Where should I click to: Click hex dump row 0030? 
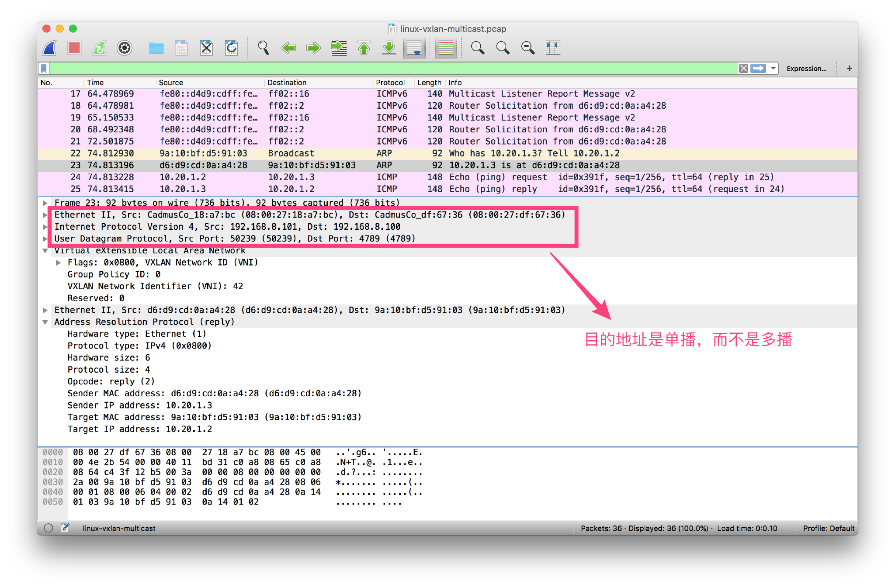(232, 482)
